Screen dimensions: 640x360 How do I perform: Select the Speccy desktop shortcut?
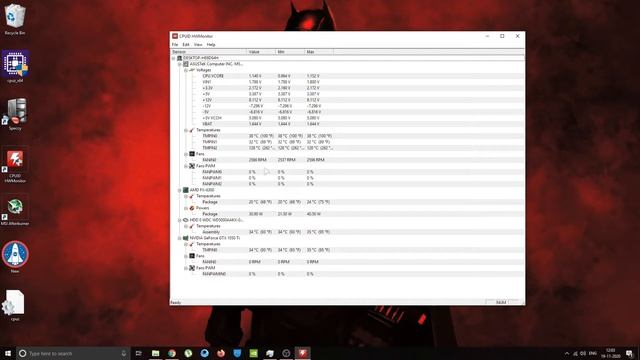(15, 114)
